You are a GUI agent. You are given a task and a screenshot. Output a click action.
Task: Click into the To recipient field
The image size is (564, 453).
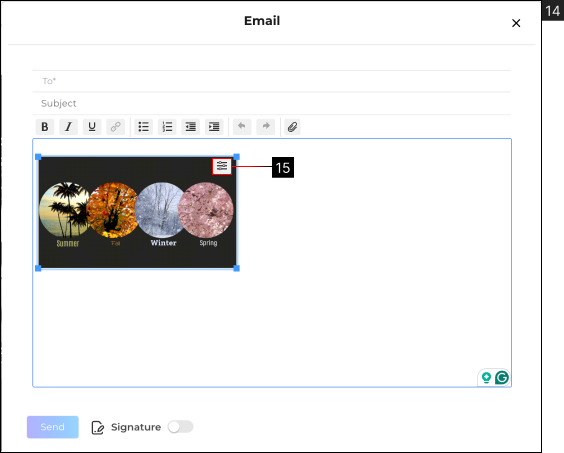click(272, 81)
